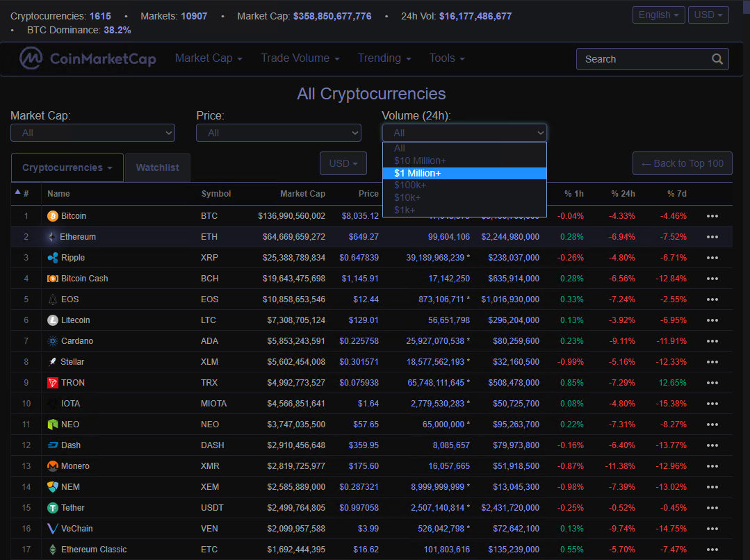The image size is (750, 560).
Task: Open the Ethereum Classic name link
Action: click(x=94, y=550)
